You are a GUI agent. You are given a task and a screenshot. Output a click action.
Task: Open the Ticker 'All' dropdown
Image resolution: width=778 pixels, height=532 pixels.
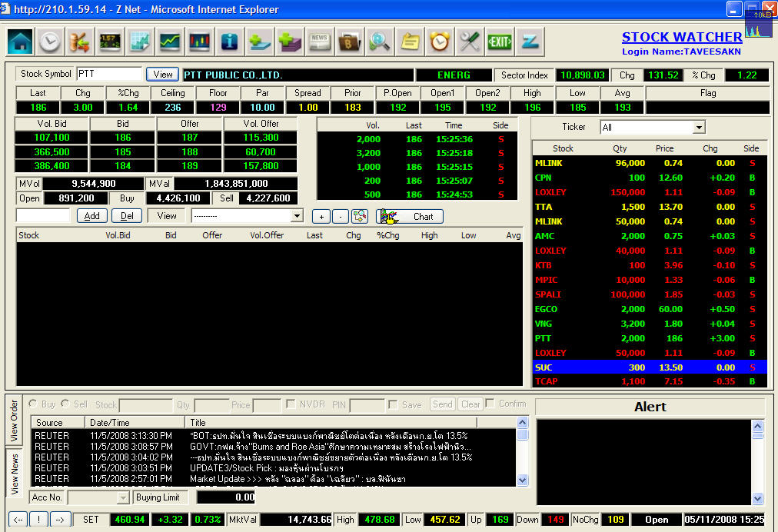pyautogui.click(x=699, y=128)
